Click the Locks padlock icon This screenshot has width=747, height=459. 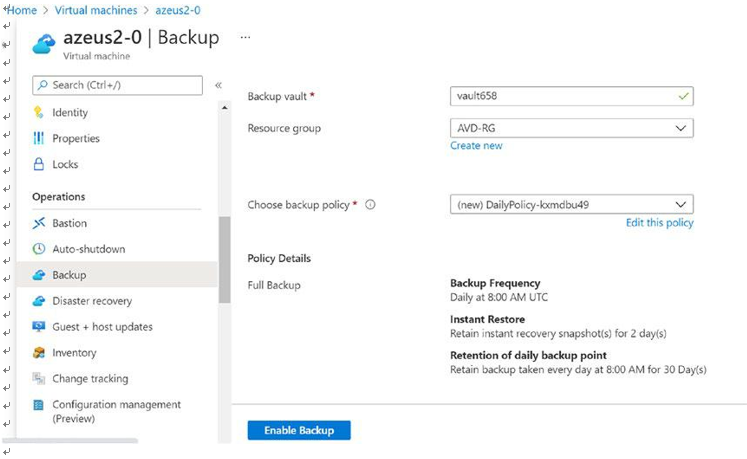tap(39, 164)
